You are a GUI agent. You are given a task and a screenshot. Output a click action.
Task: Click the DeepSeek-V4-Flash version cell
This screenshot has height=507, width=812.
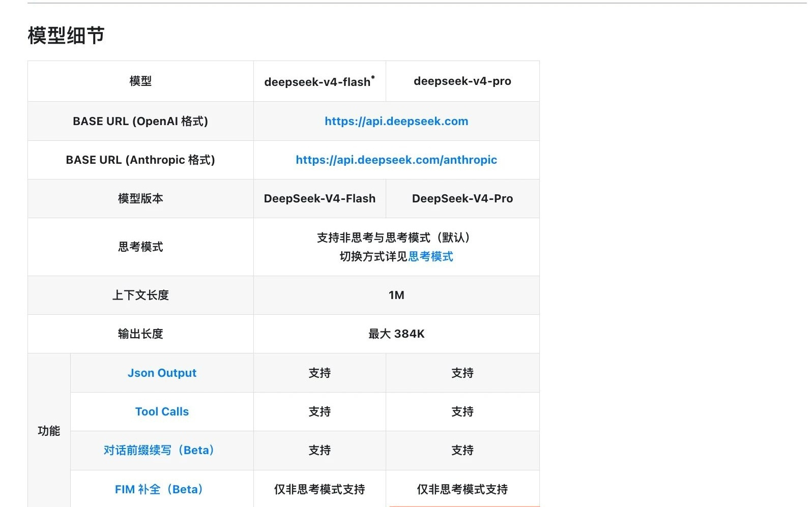pos(320,199)
